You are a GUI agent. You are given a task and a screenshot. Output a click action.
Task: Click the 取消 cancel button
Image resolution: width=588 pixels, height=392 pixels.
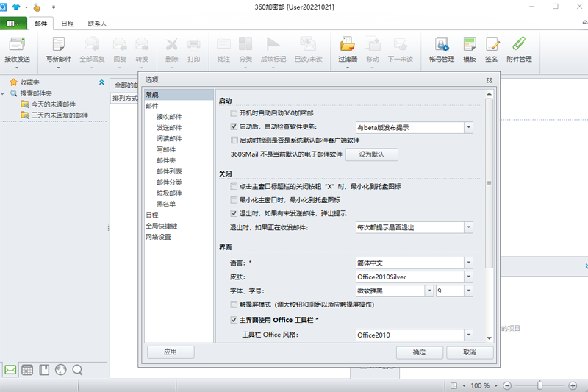(x=470, y=352)
